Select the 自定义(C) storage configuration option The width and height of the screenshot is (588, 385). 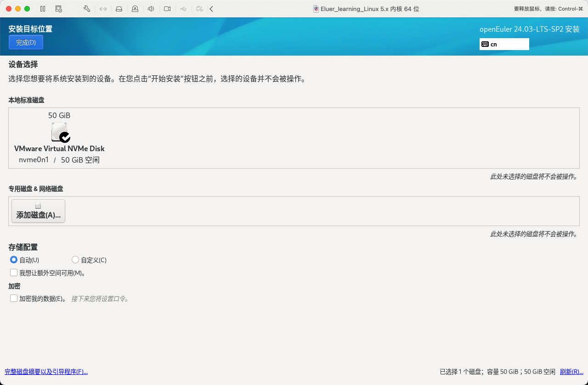[75, 260]
